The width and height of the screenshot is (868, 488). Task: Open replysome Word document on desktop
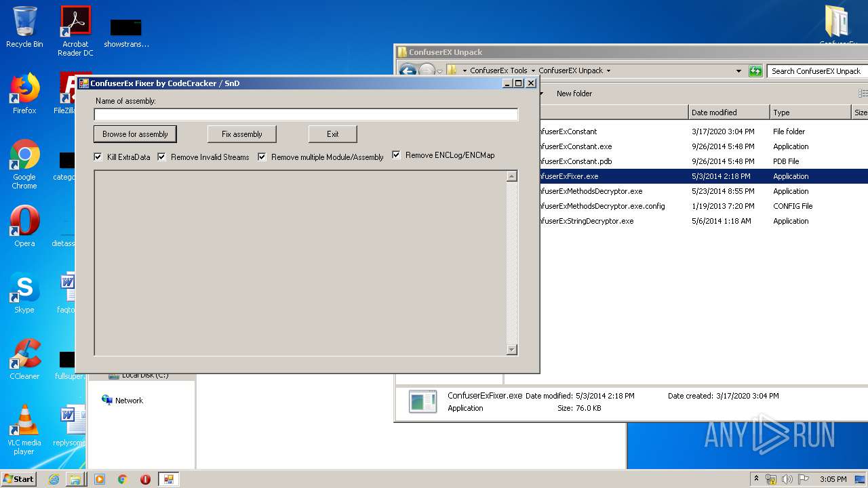[x=70, y=426]
